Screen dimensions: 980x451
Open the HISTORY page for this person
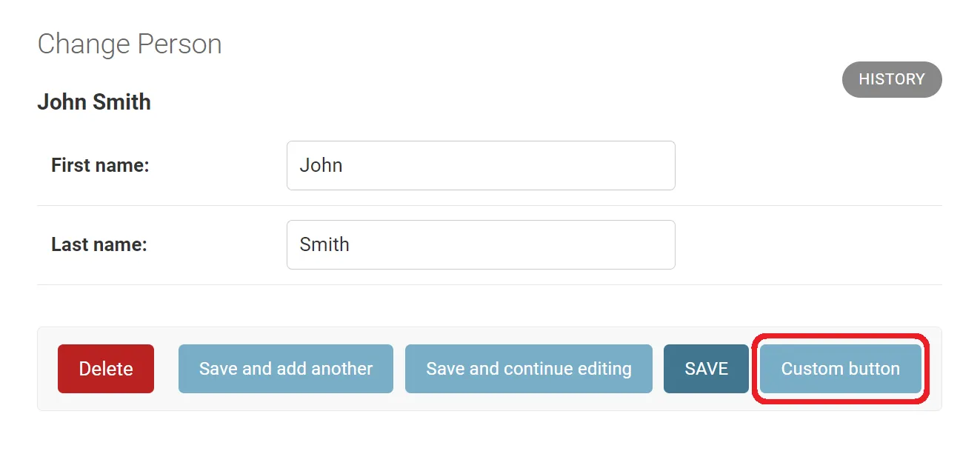pos(891,79)
